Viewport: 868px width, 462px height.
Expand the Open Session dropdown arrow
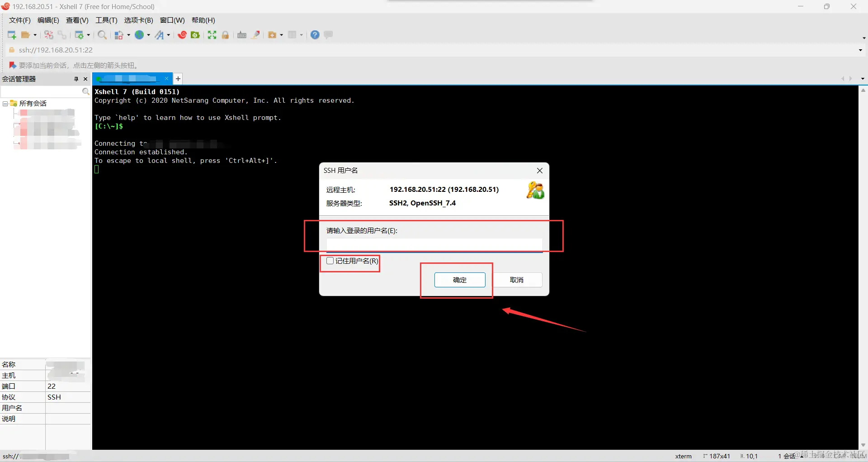pyautogui.click(x=35, y=35)
